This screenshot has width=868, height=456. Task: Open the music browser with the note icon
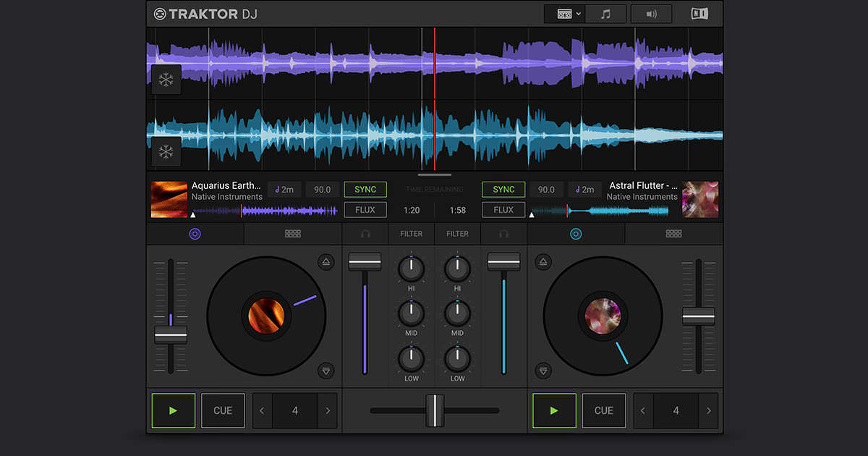(606, 14)
